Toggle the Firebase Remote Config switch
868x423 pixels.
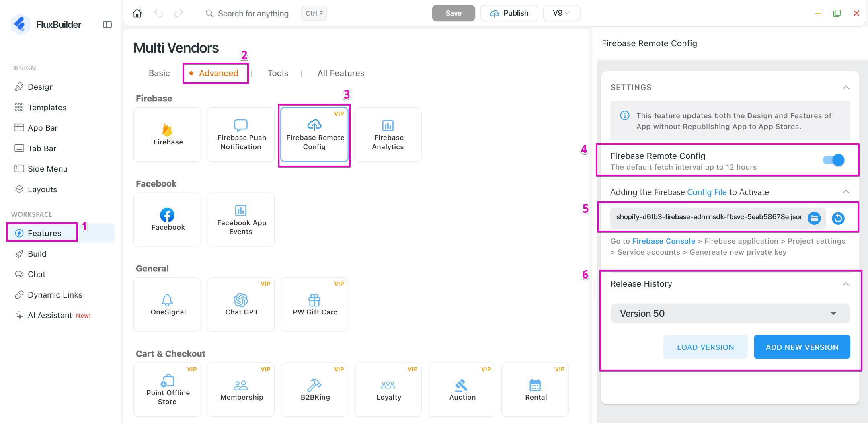(x=833, y=160)
